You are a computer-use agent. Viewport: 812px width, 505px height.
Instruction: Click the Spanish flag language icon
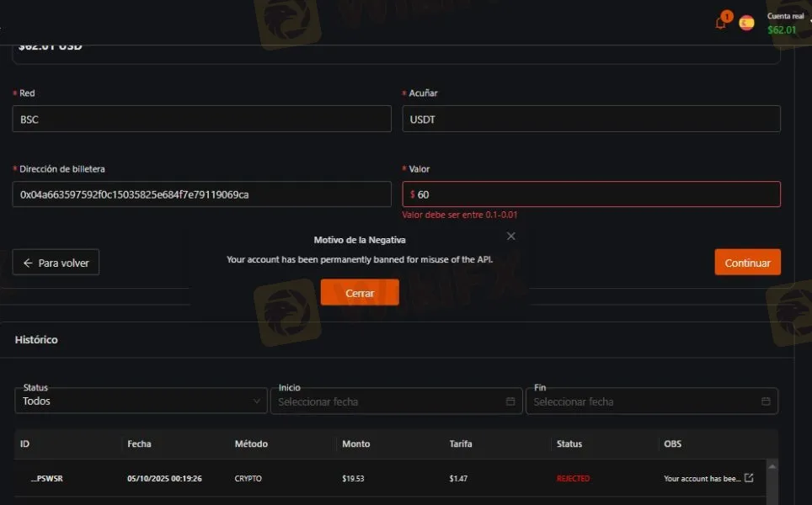[746, 23]
